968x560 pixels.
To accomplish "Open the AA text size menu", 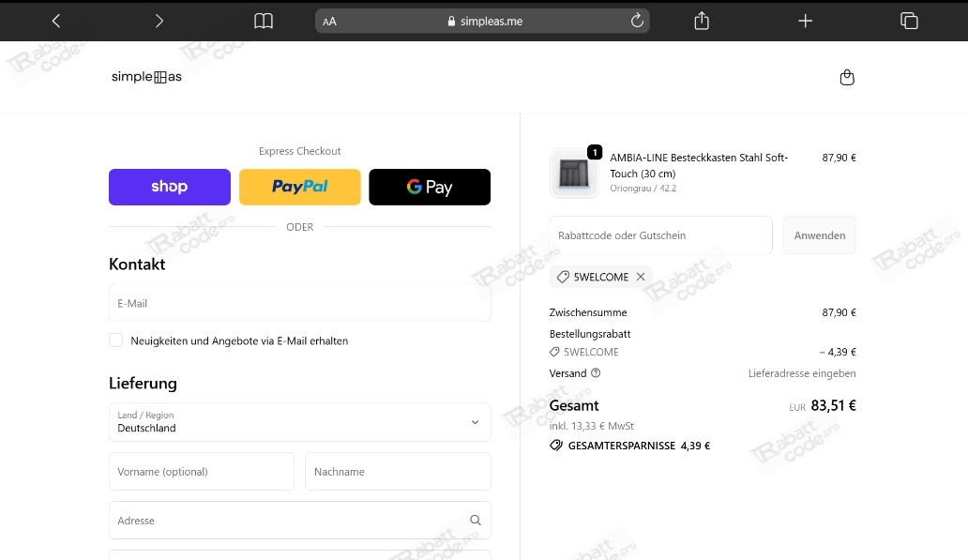I will tap(329, 22).
